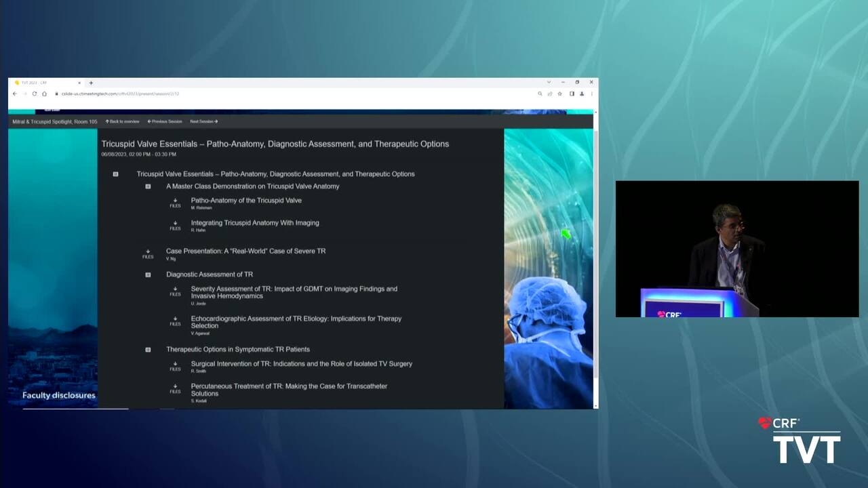Collapse the Therapeutic Options in Symptomatic TR section

coord(148,350)
